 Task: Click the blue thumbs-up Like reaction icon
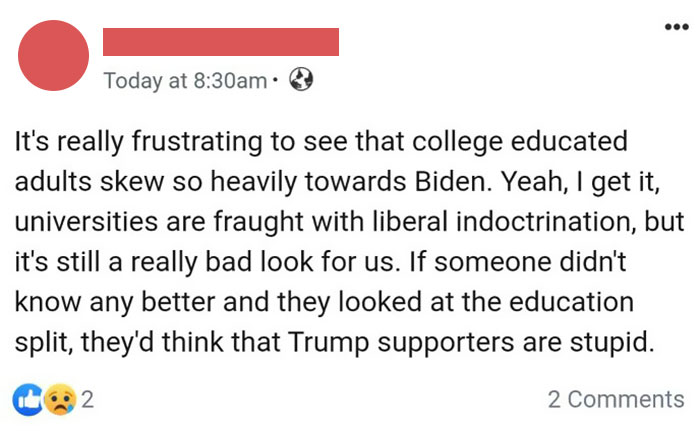[28, 399]
